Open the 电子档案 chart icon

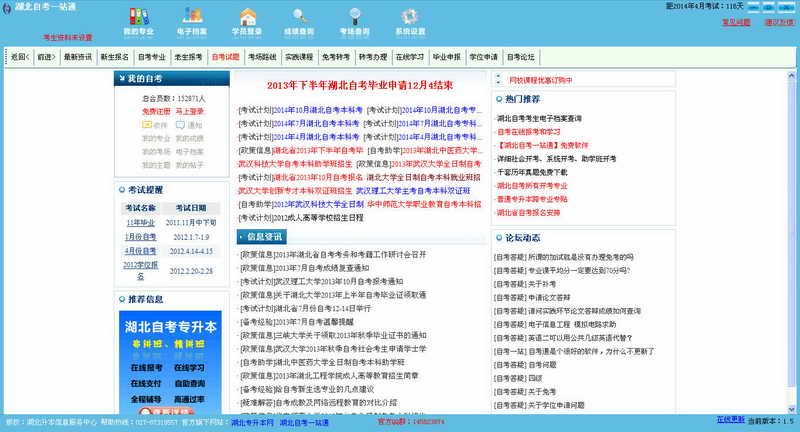coord(192,16)
